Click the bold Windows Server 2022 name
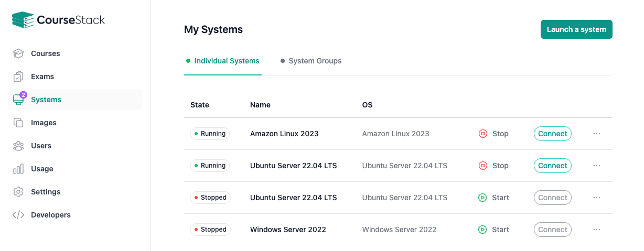 [x=288, y=230]
